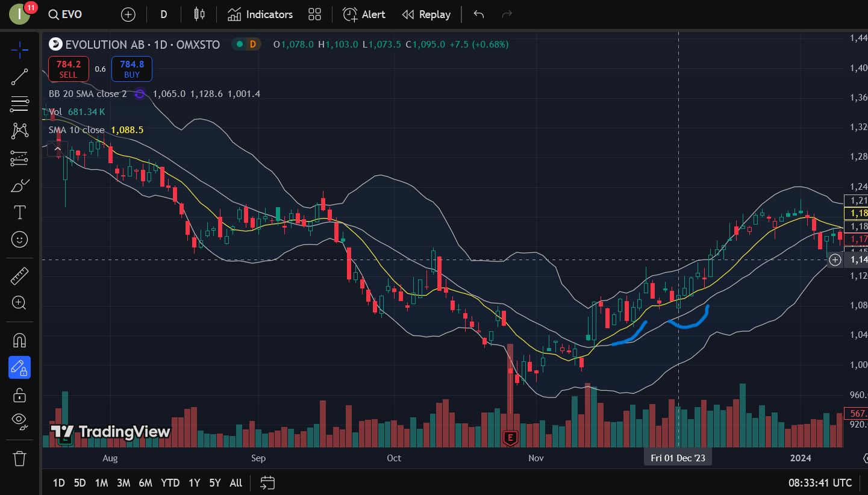Click the zoom in magnifier tool
Viewport: 868px width, 495px height.
tap(19, 304)
